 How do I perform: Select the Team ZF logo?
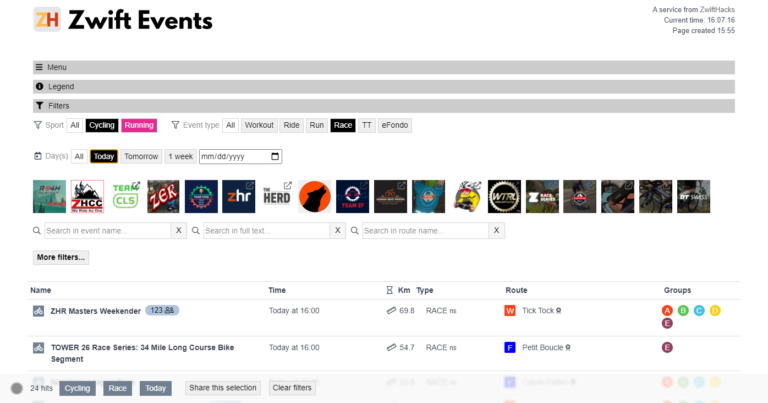[x=353, y=196]
